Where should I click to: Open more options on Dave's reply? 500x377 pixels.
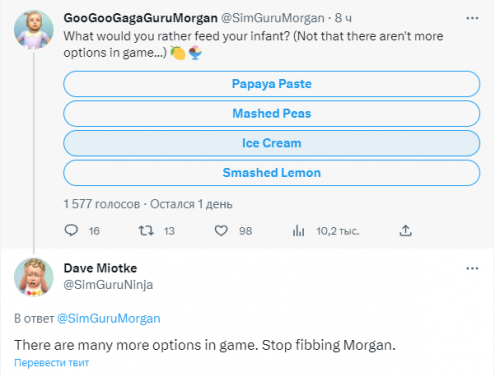(472, 268)
